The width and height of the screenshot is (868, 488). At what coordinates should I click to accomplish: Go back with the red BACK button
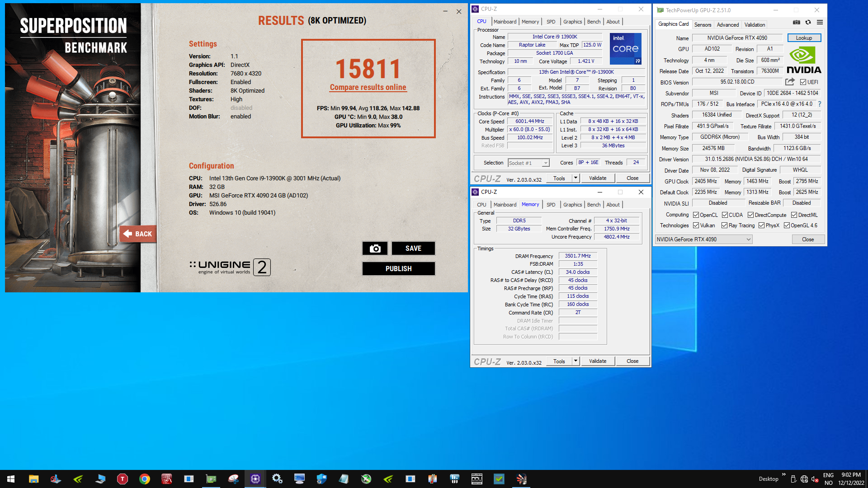(138, 234)
